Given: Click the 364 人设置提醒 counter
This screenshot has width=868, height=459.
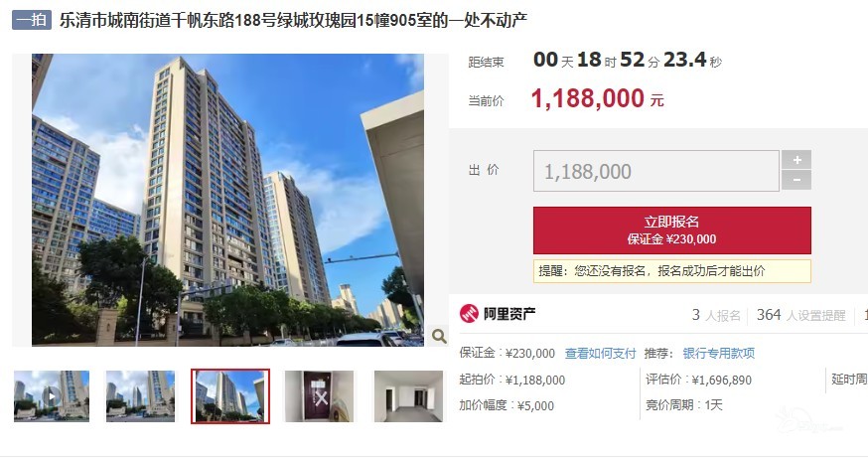Looking at the screenshot, I should tap(801, 315).
